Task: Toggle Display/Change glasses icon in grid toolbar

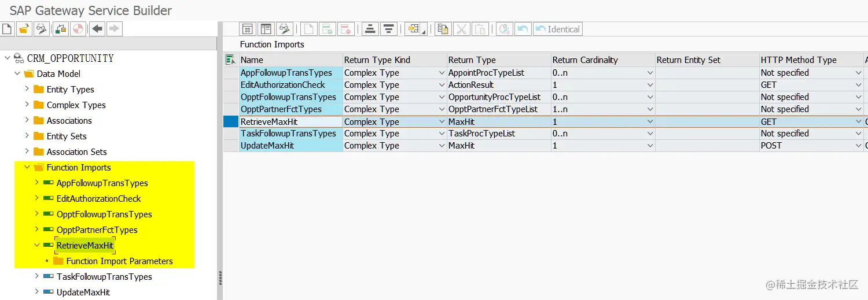Action: [285, 29]
